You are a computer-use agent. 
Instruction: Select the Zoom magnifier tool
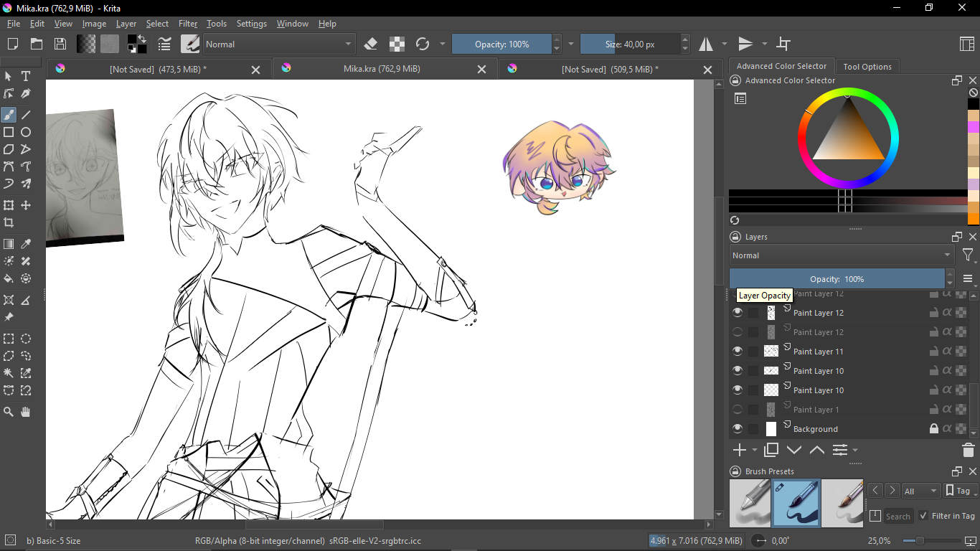(9, 412)
